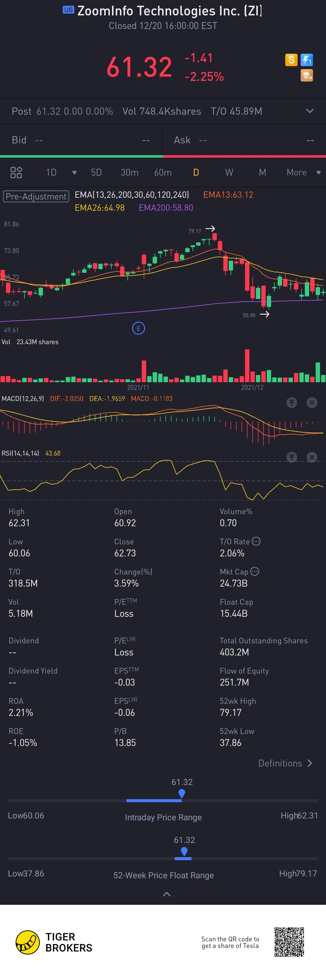Tap the 55.90 chart low label

[x=249, y=315]
